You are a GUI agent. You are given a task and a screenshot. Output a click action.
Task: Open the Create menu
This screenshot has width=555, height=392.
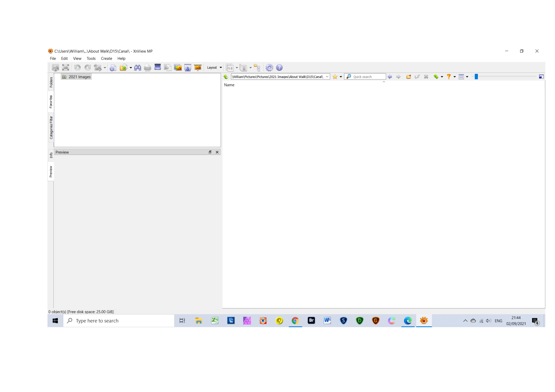point(106,59)
